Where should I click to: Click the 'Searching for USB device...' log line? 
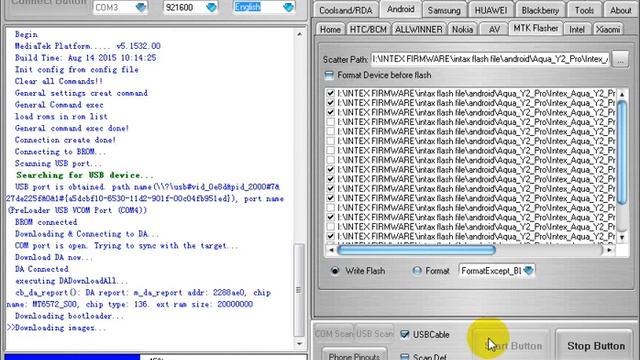point(85,175)
